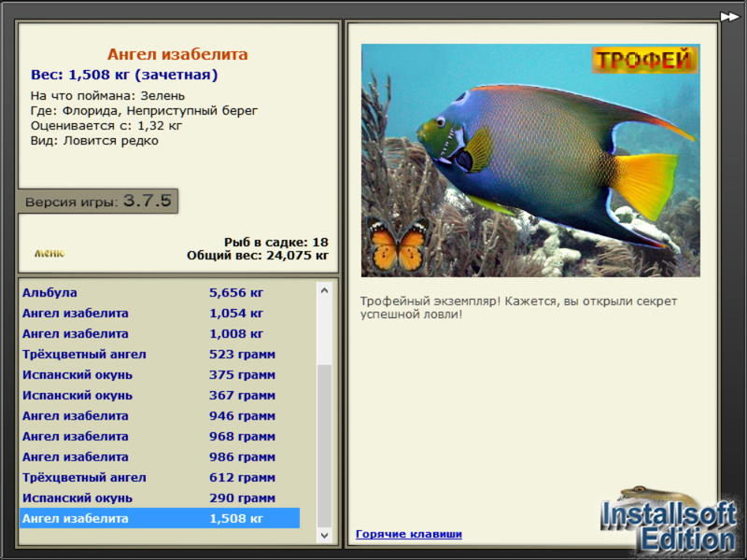
Task: Select Ангел изабелита 1,054 кг row
Action: [x=160, y=313]
